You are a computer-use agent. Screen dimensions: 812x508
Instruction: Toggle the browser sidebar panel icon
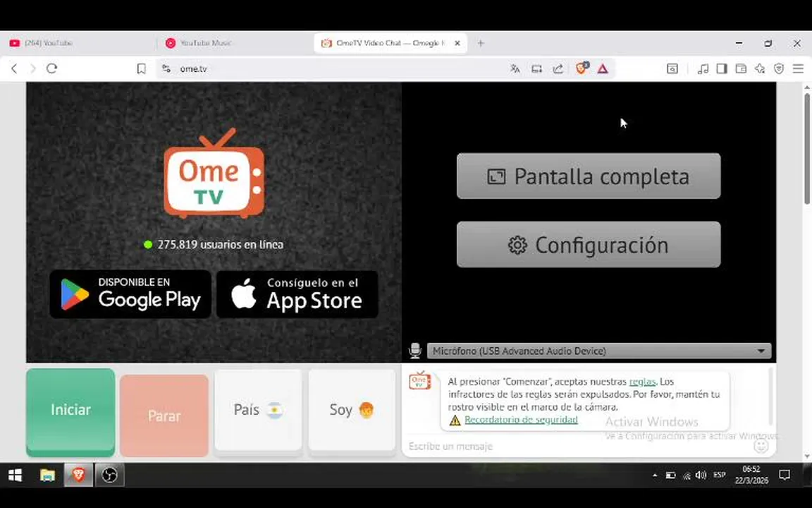[x=721, y=68]
